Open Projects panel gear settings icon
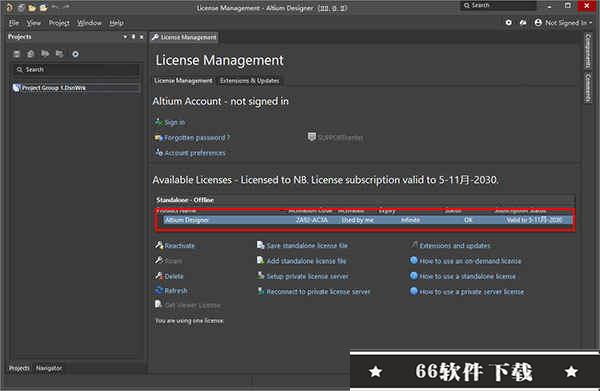The image size is (600, 391). coord(75,54)
